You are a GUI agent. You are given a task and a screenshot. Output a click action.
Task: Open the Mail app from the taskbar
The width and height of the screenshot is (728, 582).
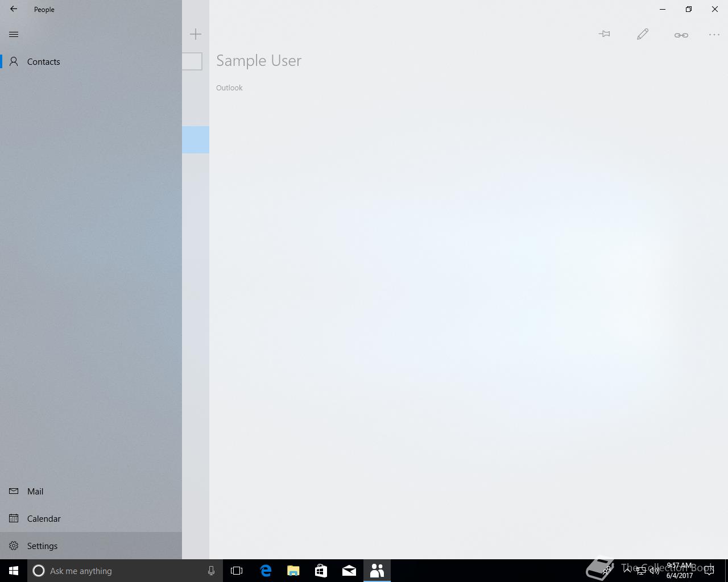pyautogui.click(x=349, y=571)
